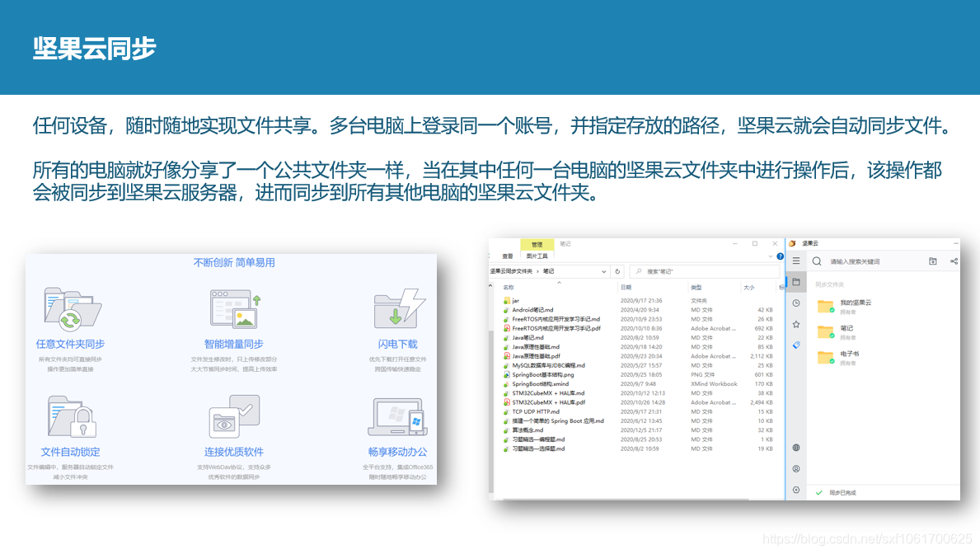Viewport: 980px width, 554px height.
Task: Click the green sync-complete checkmark icon
Action: [x=818, y=493]
